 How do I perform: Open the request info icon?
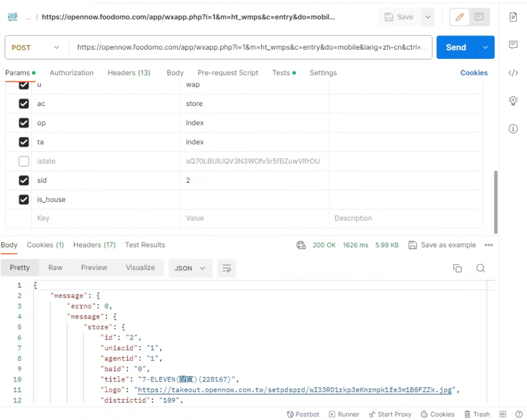513,129
